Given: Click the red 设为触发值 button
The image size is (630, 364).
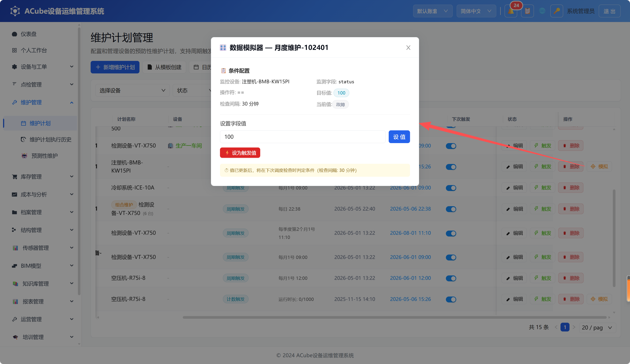Looking at the screenshot, I should tap(240, 153).
